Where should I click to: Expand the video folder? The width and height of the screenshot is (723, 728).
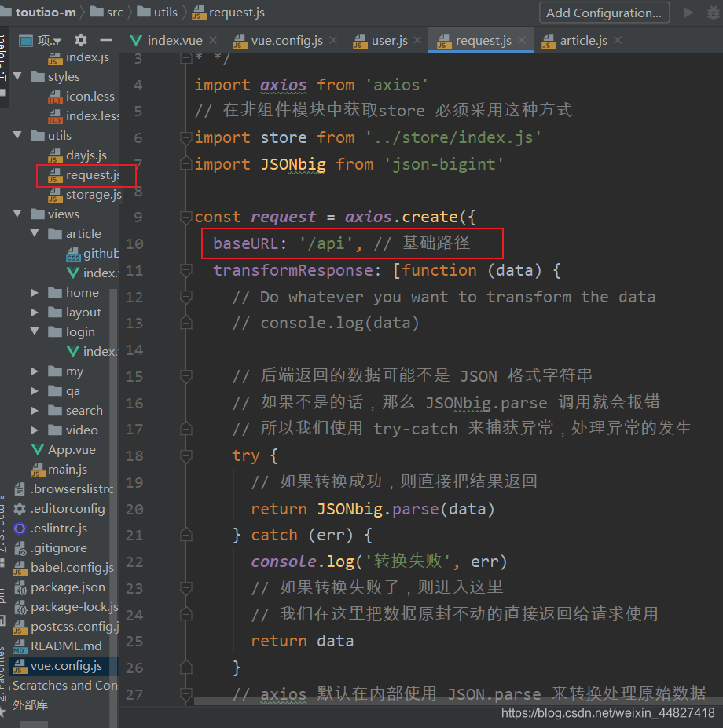point(35,430)
